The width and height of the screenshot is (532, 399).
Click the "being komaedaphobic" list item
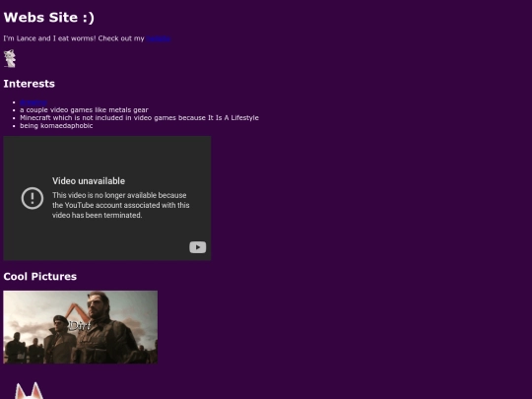click(56, 125)
